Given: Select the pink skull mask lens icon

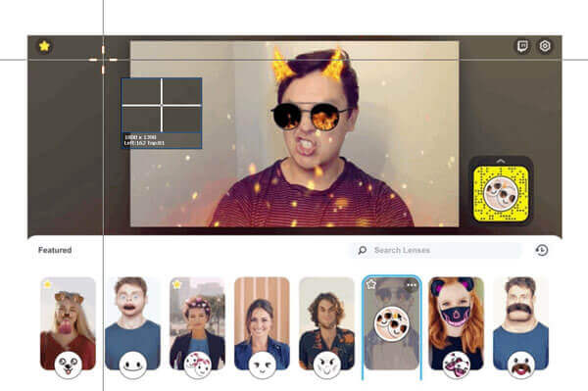Looking at the screenshot, I should (457, 365).
